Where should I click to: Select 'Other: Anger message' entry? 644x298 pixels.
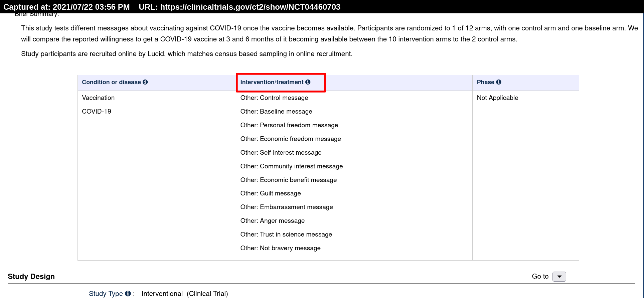[273, 221]
